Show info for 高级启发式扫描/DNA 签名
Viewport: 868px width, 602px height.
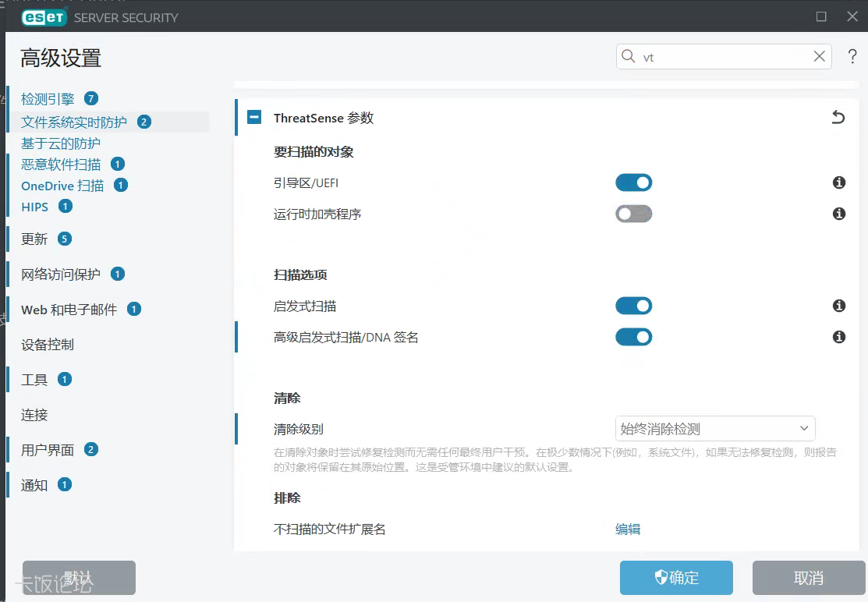(839, 337)
